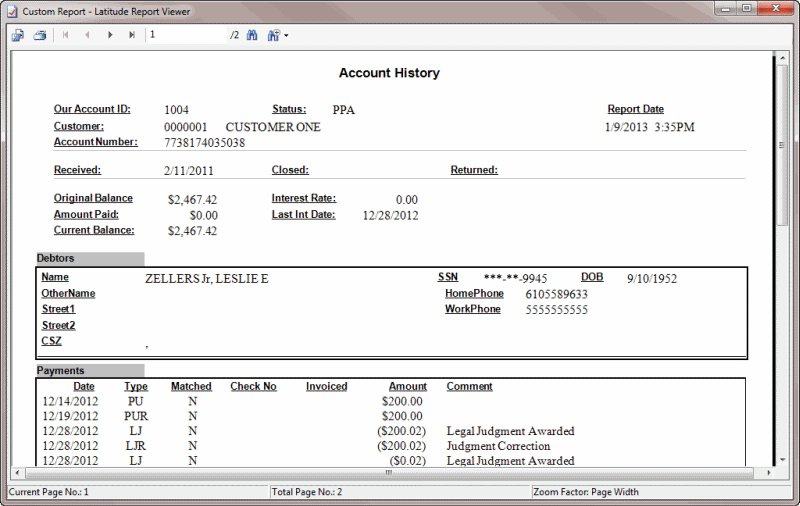Screen dimensions: 800x506
Task: Go to the previous report page
Action: click(87, 35)
